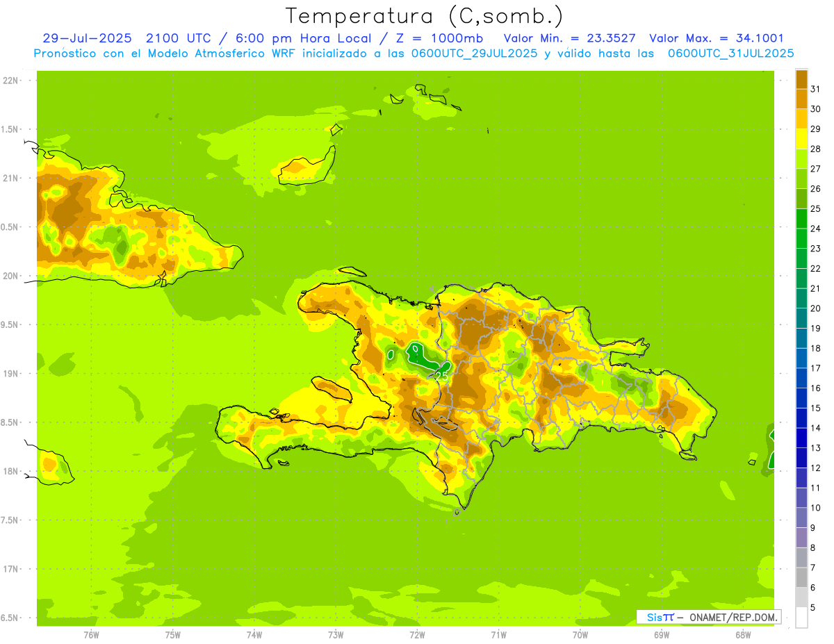Image resolution: width=834 pixels, height=644 pixels.
Task: Click the legend value "11"
Action: click(x=815, y=488)
